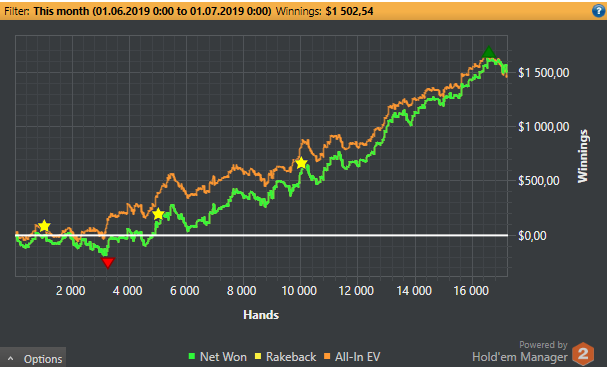The image size is (607, 367).
Task: Click the 12 000 hands axis label
Action: (x=356, y=291)
